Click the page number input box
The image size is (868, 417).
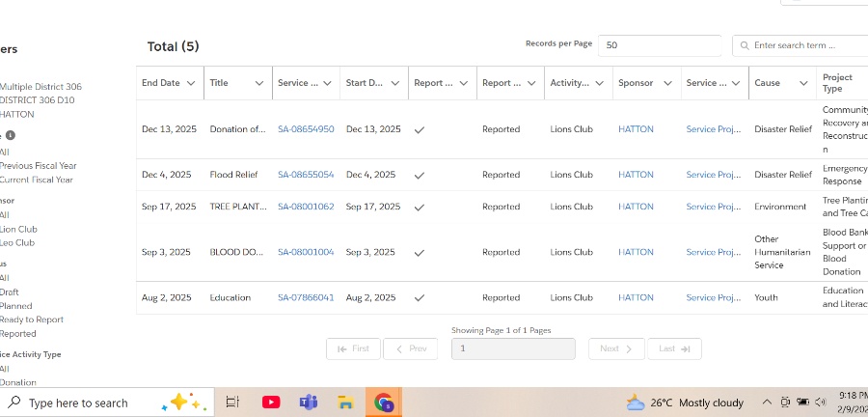click(513, 348)
